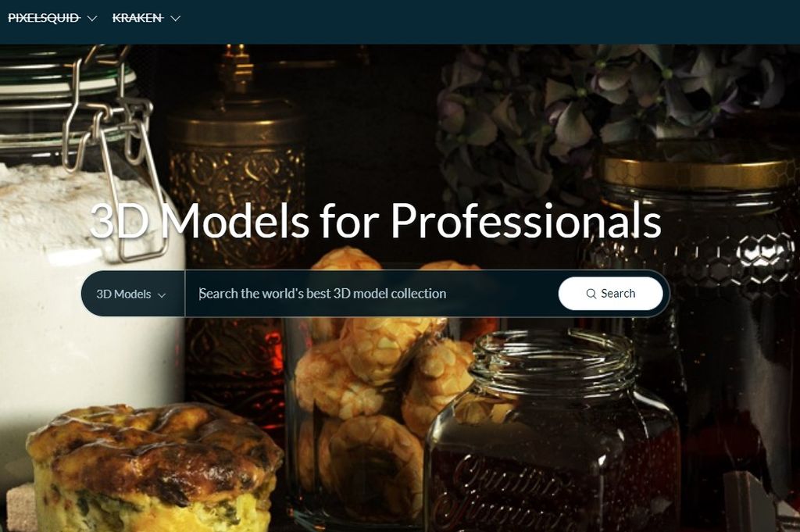The image size is (800, 532).
Task: Click the chevron arrow next to KRAKEN
Action: [175, 19]
